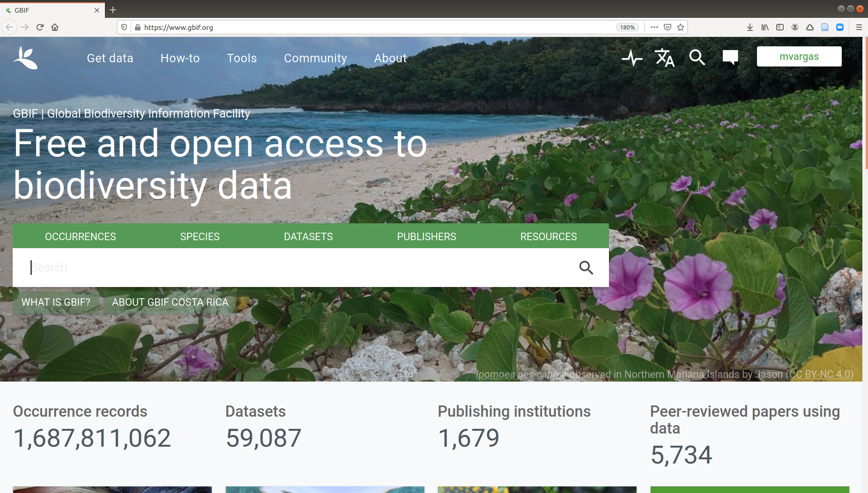Reset the 180% zoom level indicator
This screenshot has height=493, width=868.
627,27
